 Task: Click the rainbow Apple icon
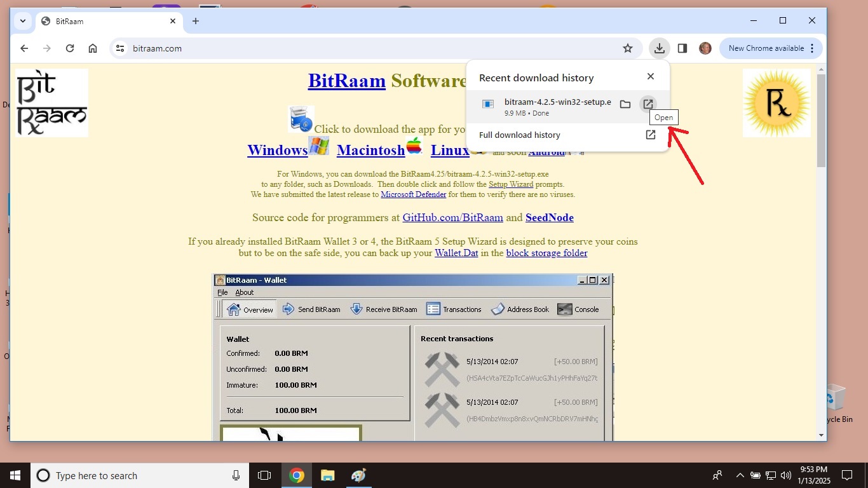coord(414,146)
